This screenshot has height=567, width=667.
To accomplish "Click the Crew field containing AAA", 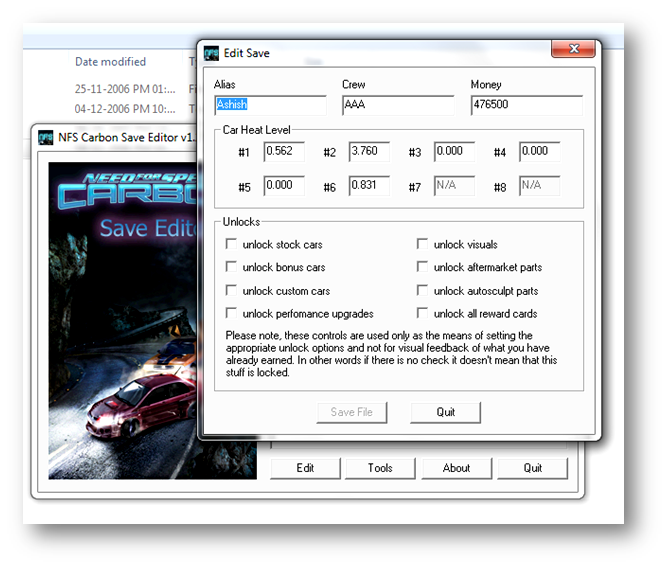I will click(x=398, y=105).
